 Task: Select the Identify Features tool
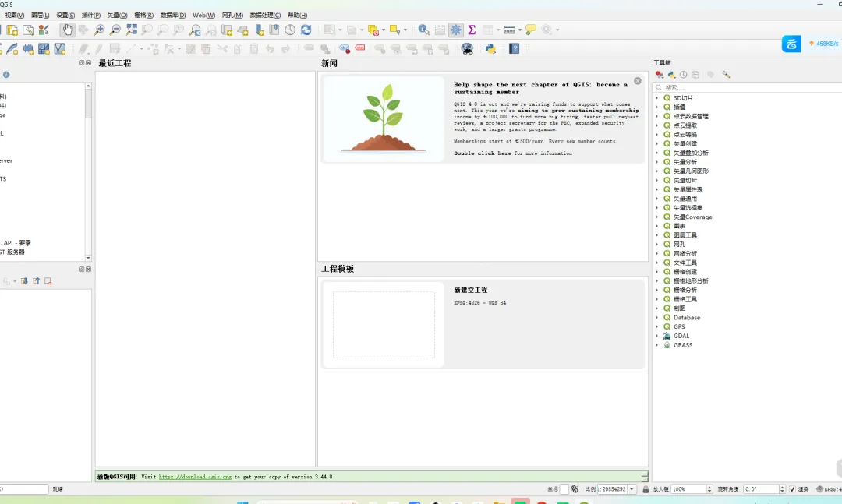point(423,30)
